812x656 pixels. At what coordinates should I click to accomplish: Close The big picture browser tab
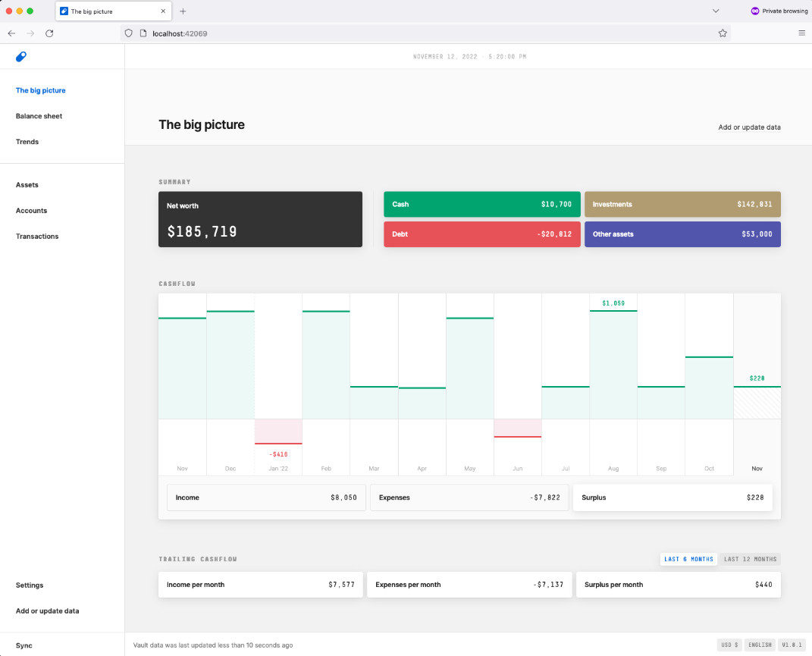pyautogui.click(x=163, y=11)
